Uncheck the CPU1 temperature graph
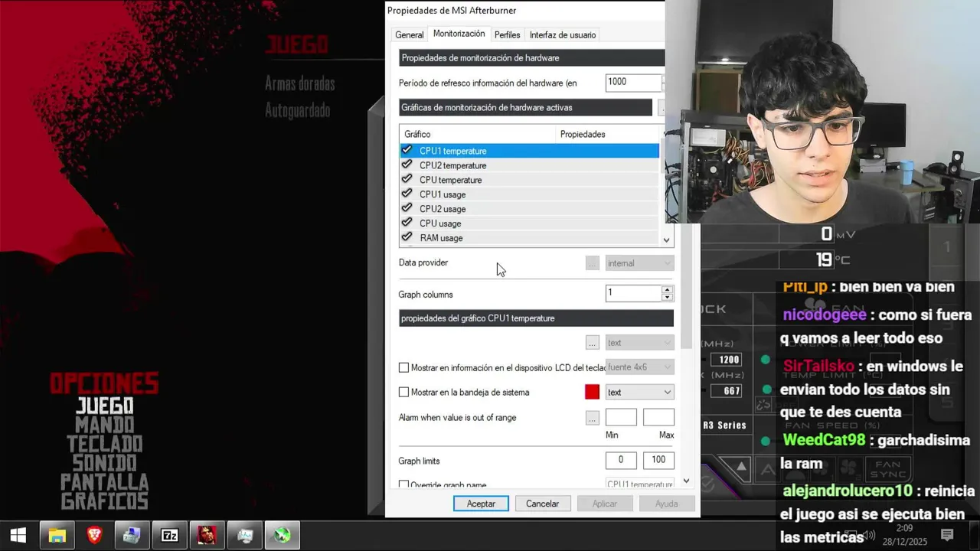980x551 pixels. [x=407, y=150]
